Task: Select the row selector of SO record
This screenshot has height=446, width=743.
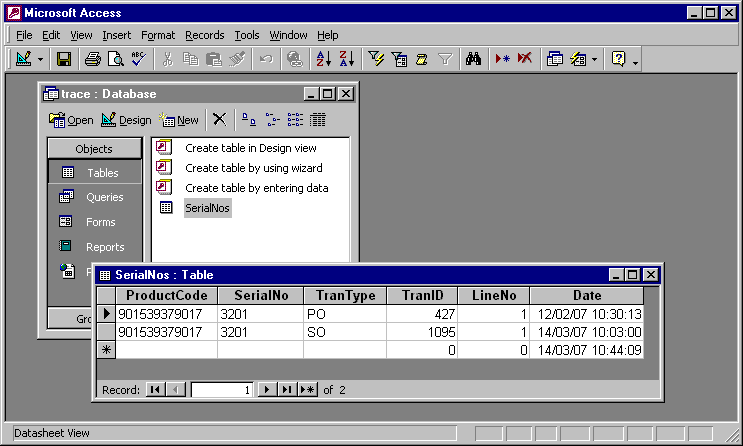Action: [x=106, y=332]
